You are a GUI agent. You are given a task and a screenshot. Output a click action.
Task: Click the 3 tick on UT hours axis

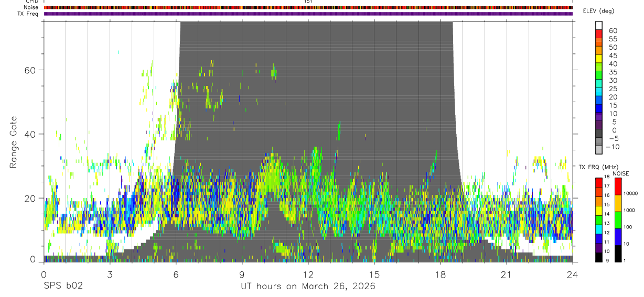(110, 274)
